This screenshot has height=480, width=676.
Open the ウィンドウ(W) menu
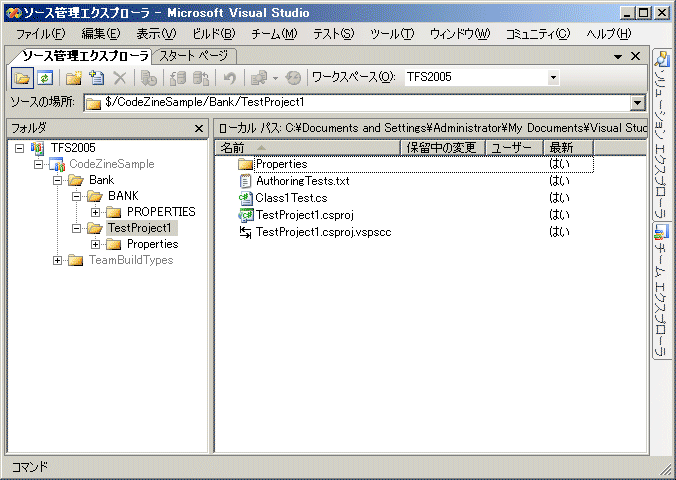pos(460,33)
